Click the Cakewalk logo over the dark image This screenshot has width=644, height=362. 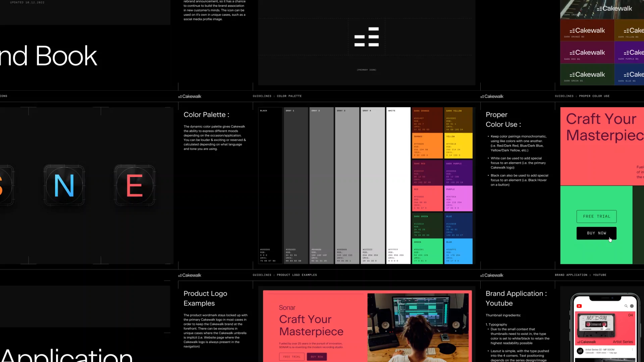(614, 8)
